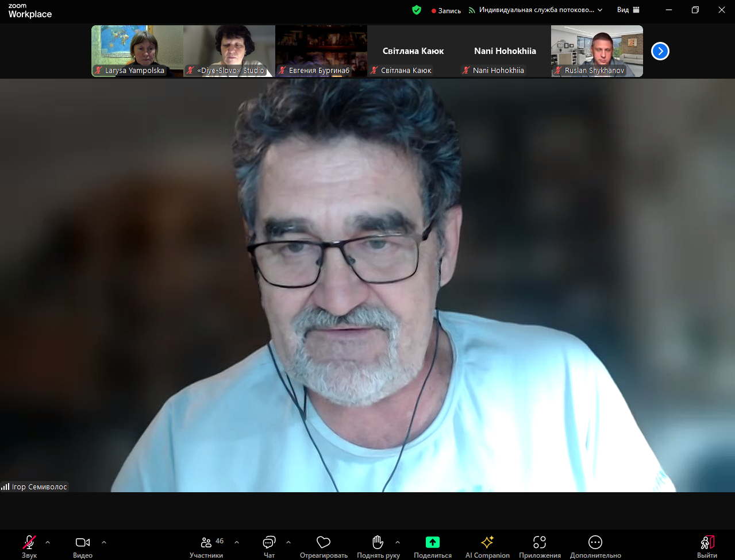The height and width of the screenshot is (560, 735).
Task: Click muted mic icon on Nani Hohokhiia label
Action: (x=467, y=71)
